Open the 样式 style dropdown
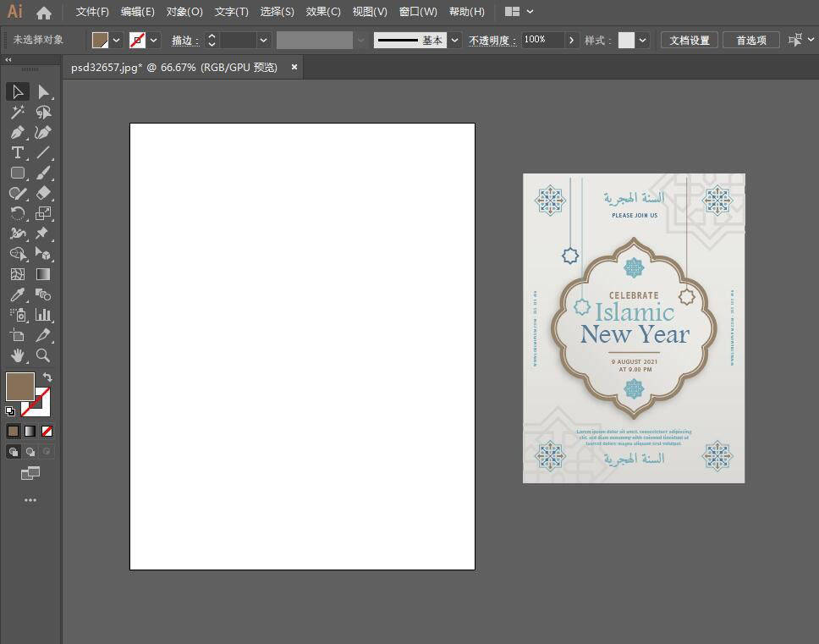The width and height of the screenshot is (819, 644). click(x=643, y=40)
